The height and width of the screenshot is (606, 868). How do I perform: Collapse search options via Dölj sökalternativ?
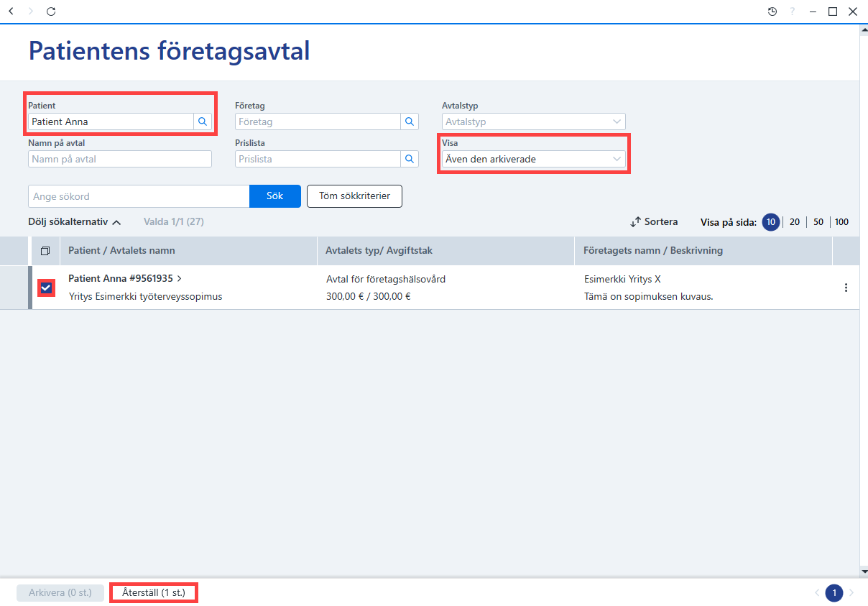tap(74, 222)
